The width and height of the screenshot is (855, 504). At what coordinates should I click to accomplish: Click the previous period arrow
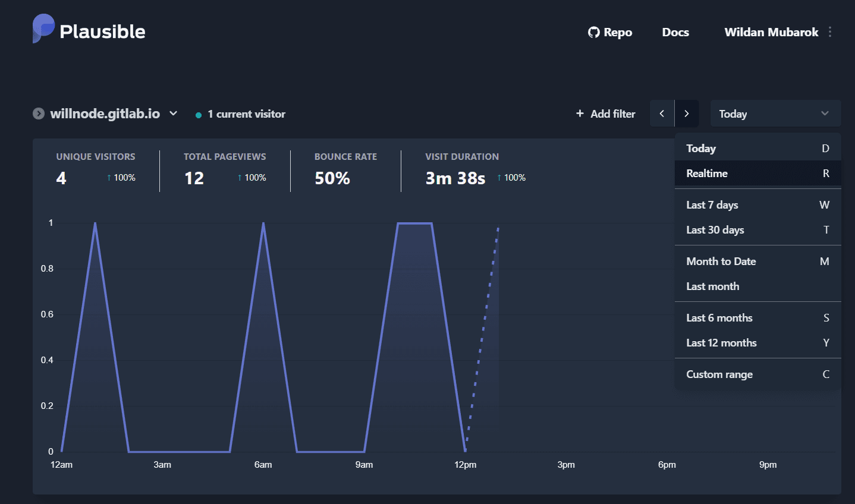tap(662, 113)
